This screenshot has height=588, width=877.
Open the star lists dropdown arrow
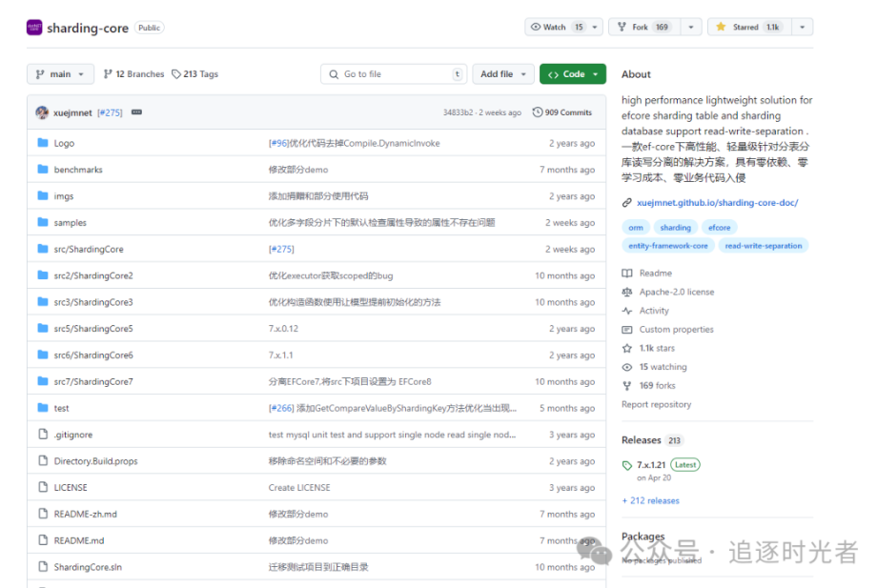(802, 27)
